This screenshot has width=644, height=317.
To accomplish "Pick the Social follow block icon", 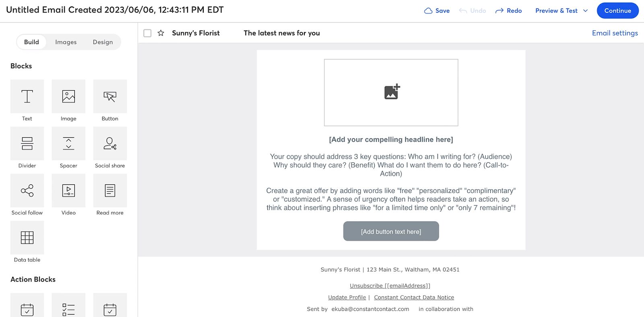I will [27, 191].
